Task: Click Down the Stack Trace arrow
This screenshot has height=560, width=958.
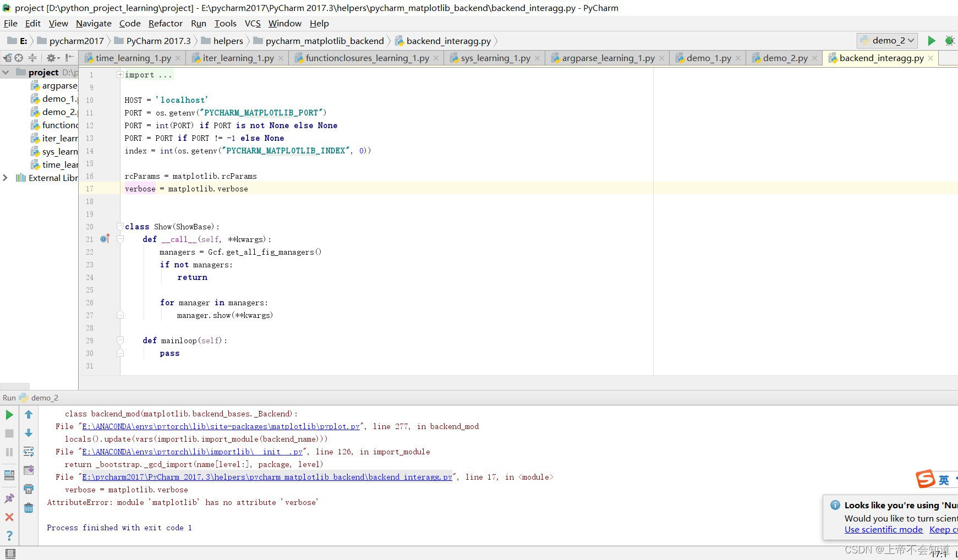Action: [29, 433]
